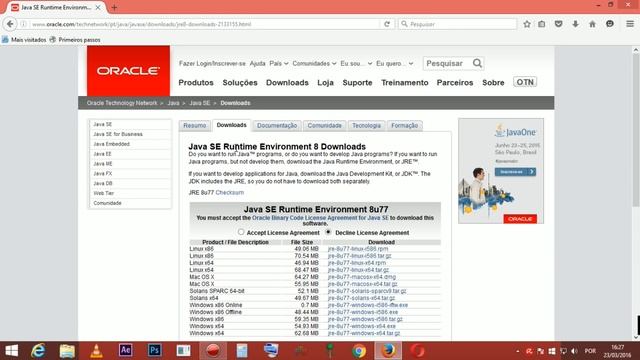Expand the País dropdown
640x360 pixels.
point(279,63)
